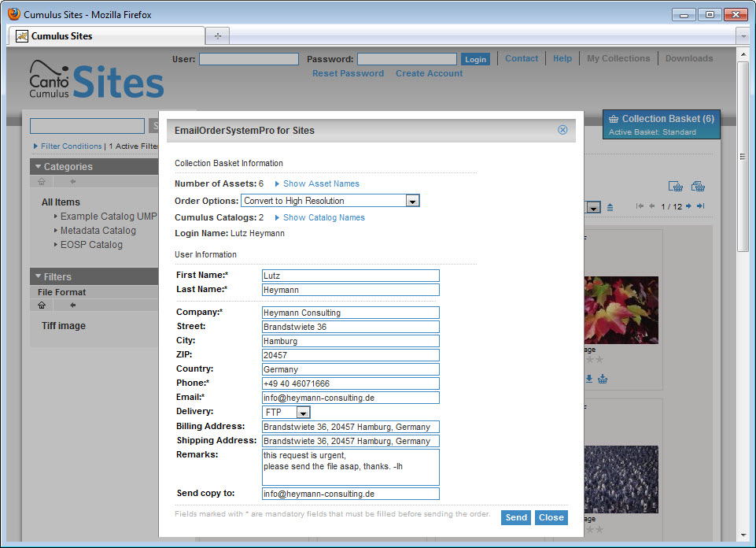Viewport: 756px width, 548px height.
Task: Open My Collections
Action: [618, 58]
